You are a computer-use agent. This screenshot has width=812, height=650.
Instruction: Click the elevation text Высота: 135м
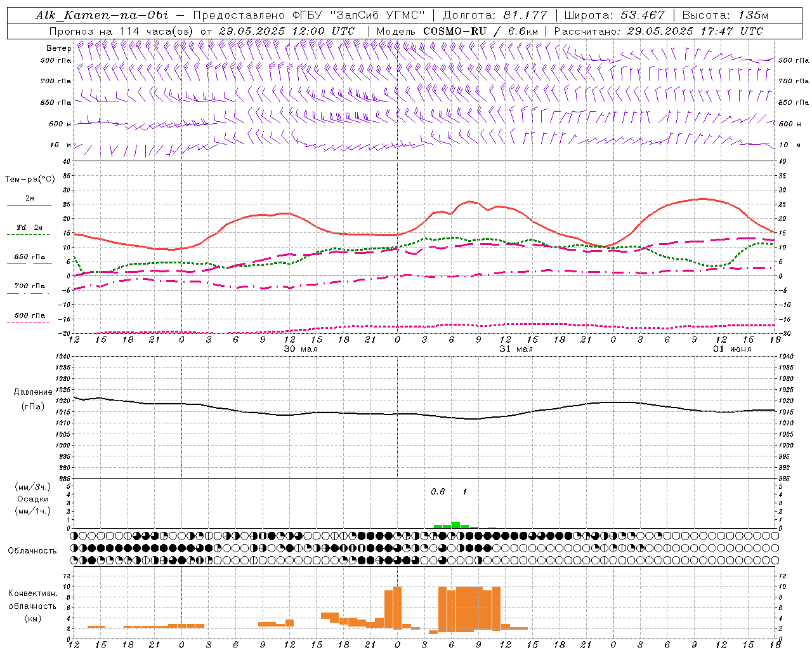pos(725,15)
